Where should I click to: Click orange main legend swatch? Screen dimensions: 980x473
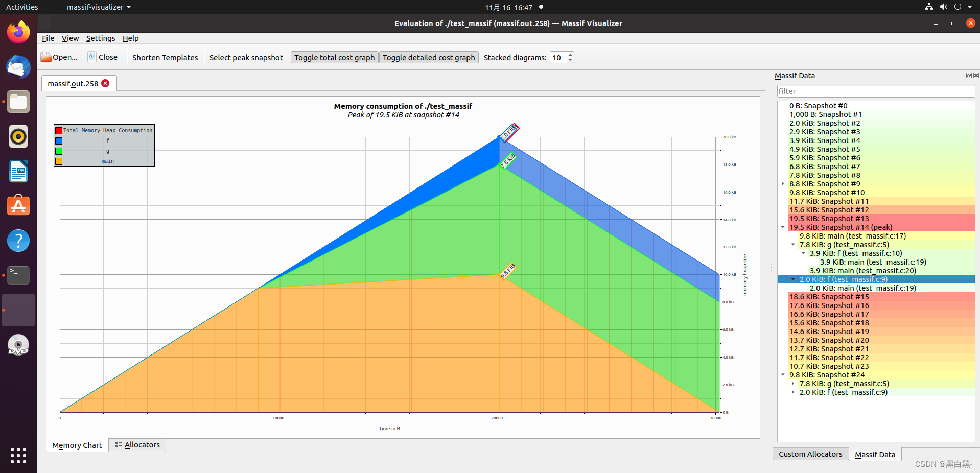point(59,161)
